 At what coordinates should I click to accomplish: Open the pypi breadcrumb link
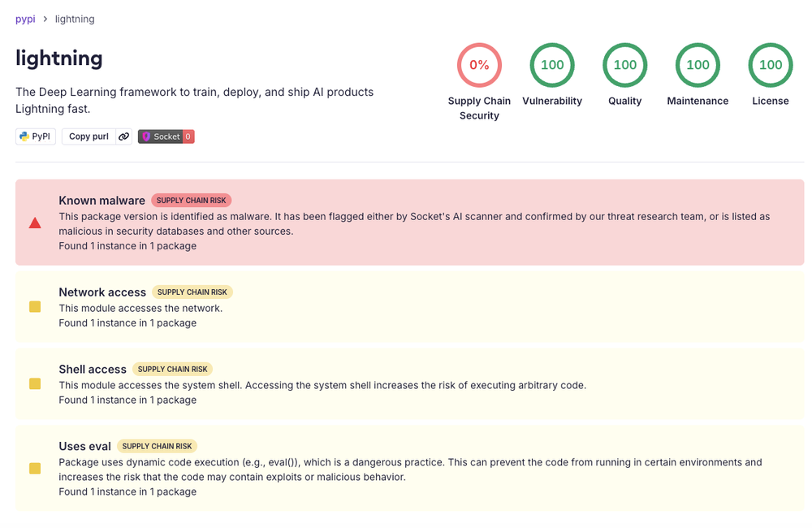25,19
